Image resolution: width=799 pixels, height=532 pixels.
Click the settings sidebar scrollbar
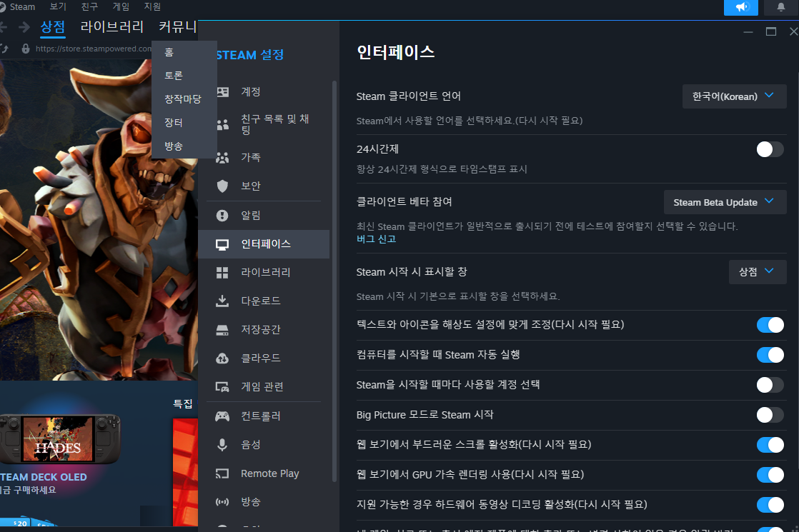click(x=334, y=281)
